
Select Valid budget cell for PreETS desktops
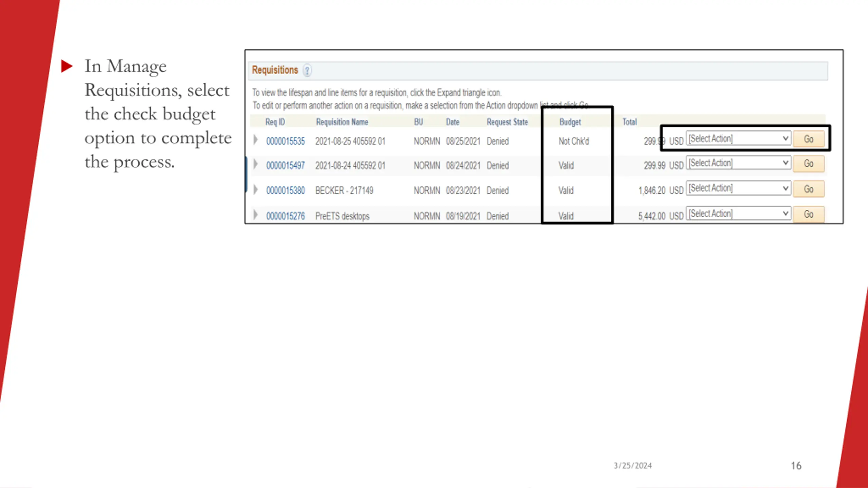click(x=566, y=216)
